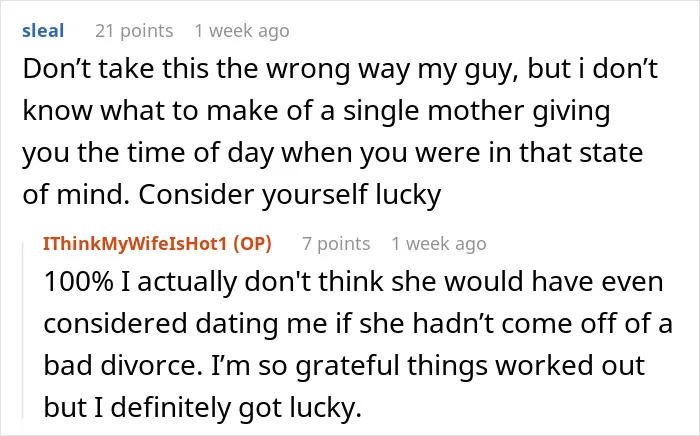The image size is (700, 436).
Task: Open IThinkMyWifeIsHot1 user profile
Action: pyautogui.click(x=135, y=244)
